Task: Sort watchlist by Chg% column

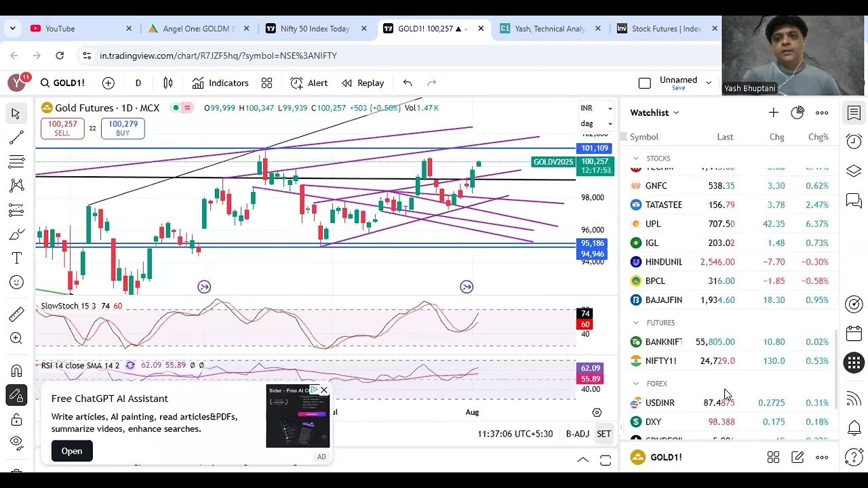Action: [x=818, y=137]
